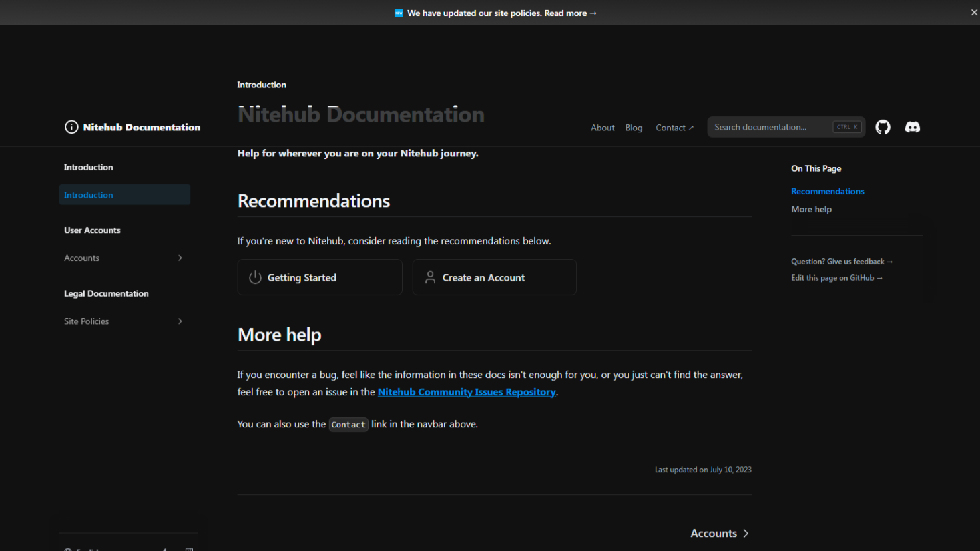Screen dimensions: 980x551
Task: Join the Discord via navbar icon
Action: point(912,127)
